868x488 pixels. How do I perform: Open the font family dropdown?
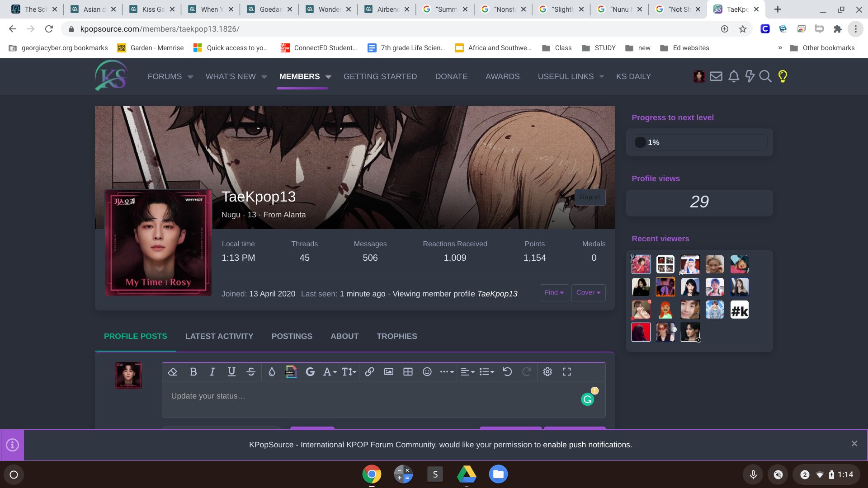point(330,372)
